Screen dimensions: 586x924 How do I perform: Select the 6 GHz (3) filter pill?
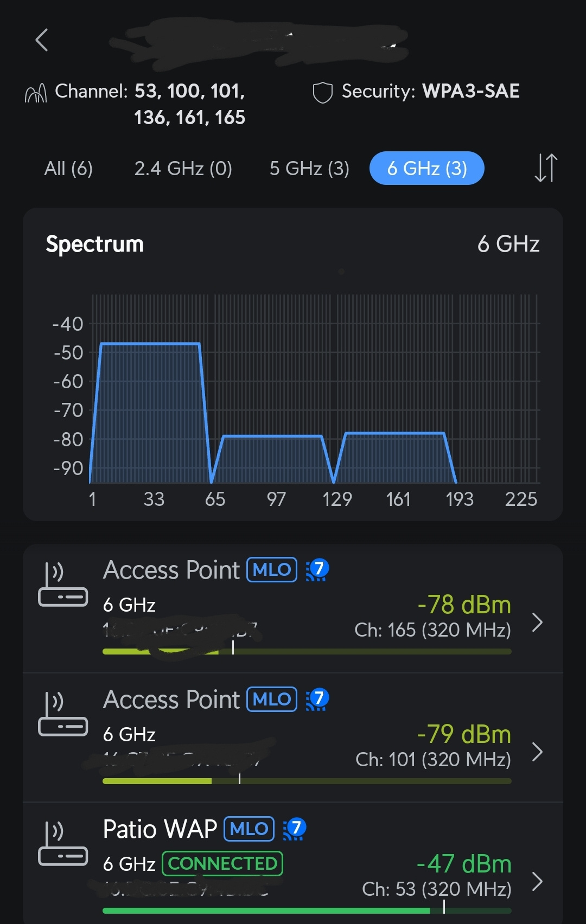pos(427,168)
